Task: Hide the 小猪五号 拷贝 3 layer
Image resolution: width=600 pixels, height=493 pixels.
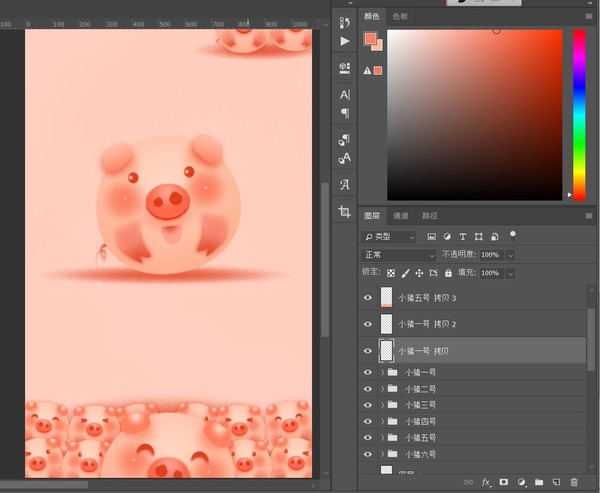Action: click(x=368, y=297)
